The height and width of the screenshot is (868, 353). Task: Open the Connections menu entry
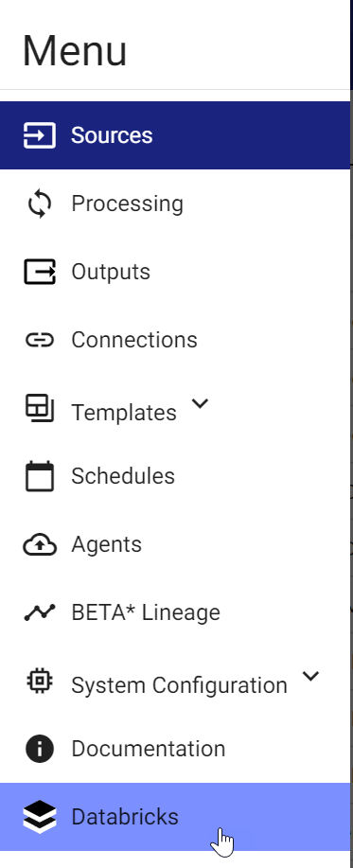175,340
